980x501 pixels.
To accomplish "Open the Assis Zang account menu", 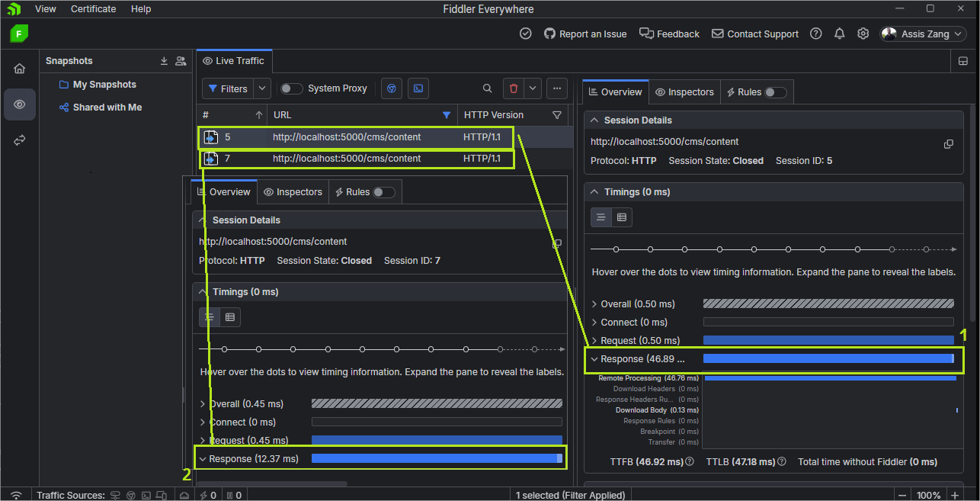I will click(923, 34).
